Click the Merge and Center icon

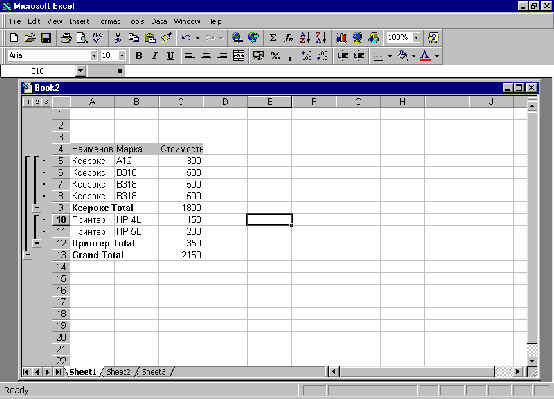[239, 55]
